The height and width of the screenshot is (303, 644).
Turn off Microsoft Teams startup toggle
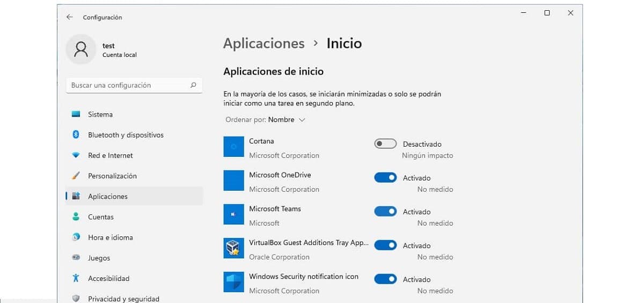(x=385, y=212)
